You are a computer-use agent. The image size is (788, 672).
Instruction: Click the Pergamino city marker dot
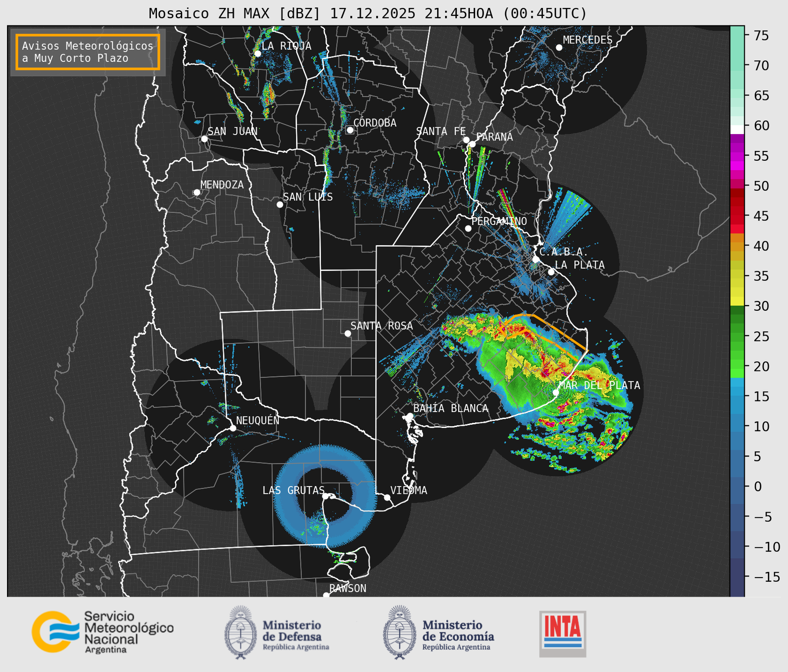point(468,229)
